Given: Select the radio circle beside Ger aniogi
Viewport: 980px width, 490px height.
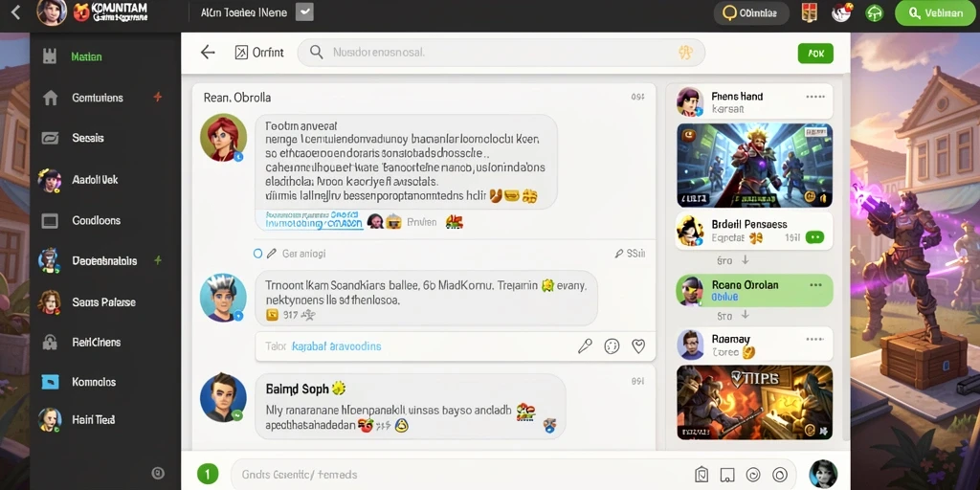Looking at the screenshot, I should pyautogui.click(x=257, y=254).
